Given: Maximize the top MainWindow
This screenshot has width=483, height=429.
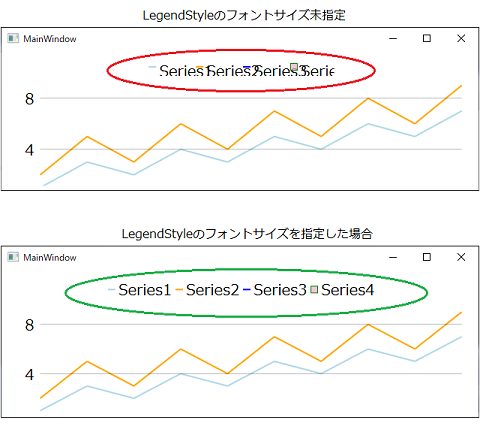Looking at the screenshot, I should (427, 38).
